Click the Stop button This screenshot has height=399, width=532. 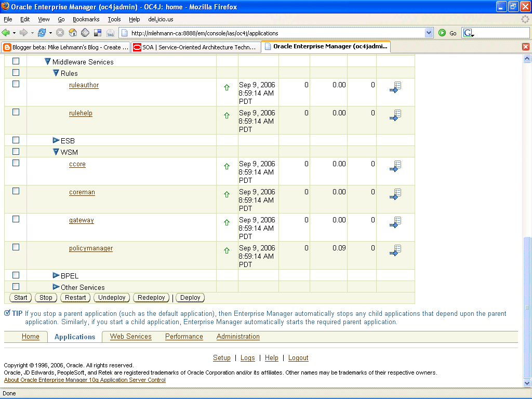pyautogui.click(x=46, y=298)
